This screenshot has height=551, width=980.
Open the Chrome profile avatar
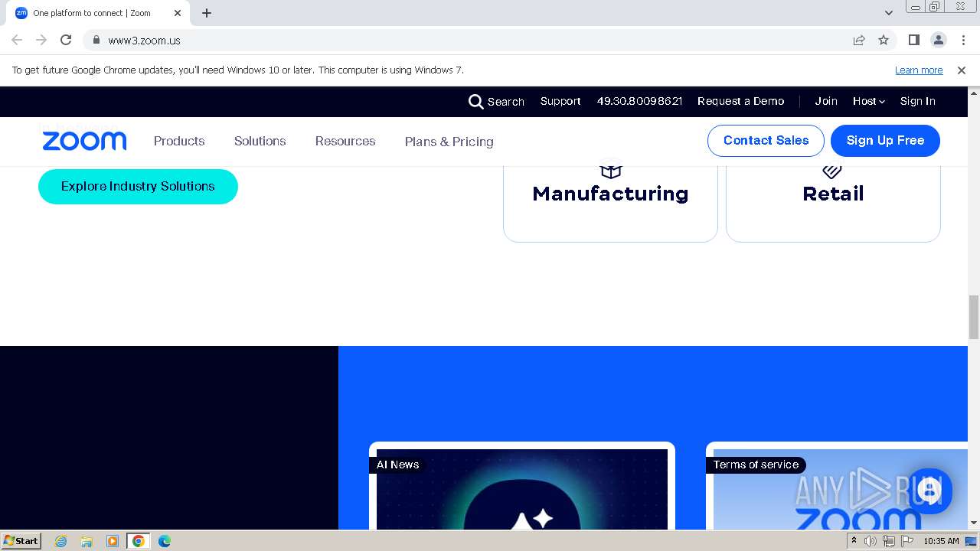[938, 40]
